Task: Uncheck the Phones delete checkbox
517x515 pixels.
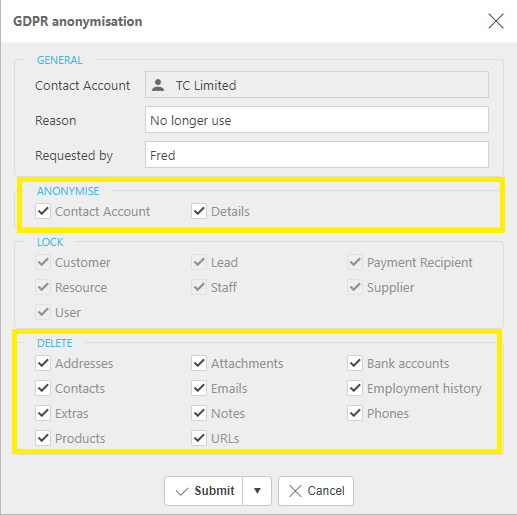Action: pos(355,413)
